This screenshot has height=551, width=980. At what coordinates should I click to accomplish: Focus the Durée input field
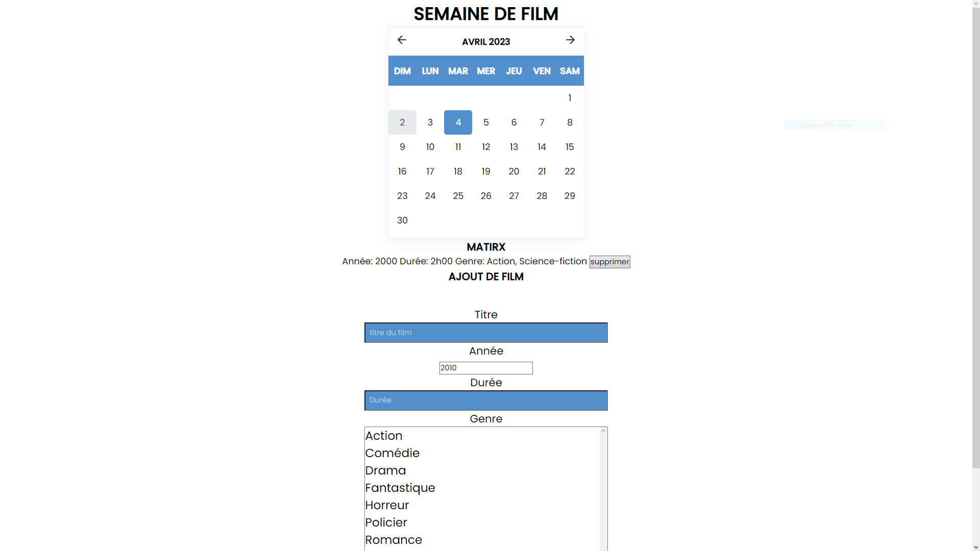click(486, 400)
